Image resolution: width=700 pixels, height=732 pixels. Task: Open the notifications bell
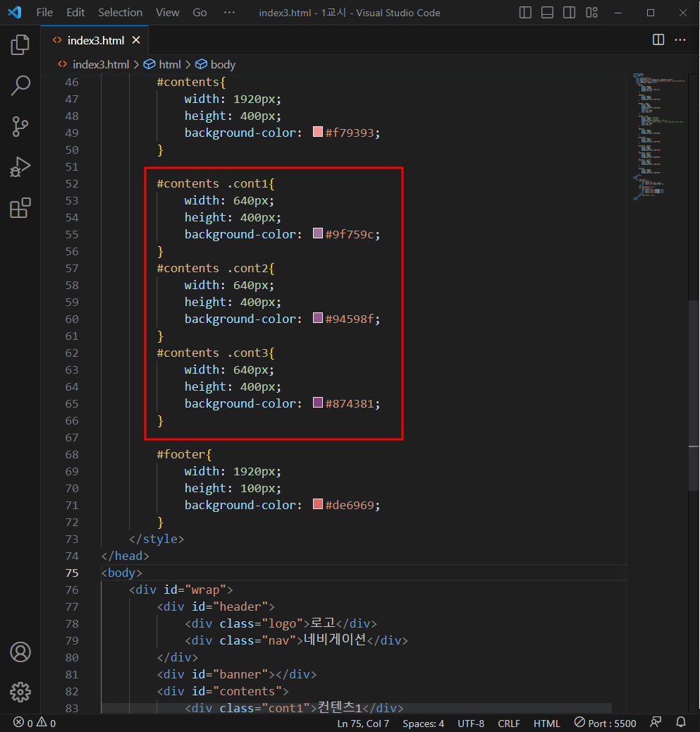point(681,723)
